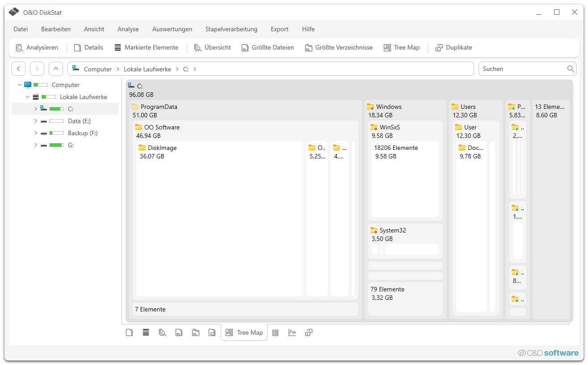
Task: Open the Analyse menu
Action: click(128, 29)
